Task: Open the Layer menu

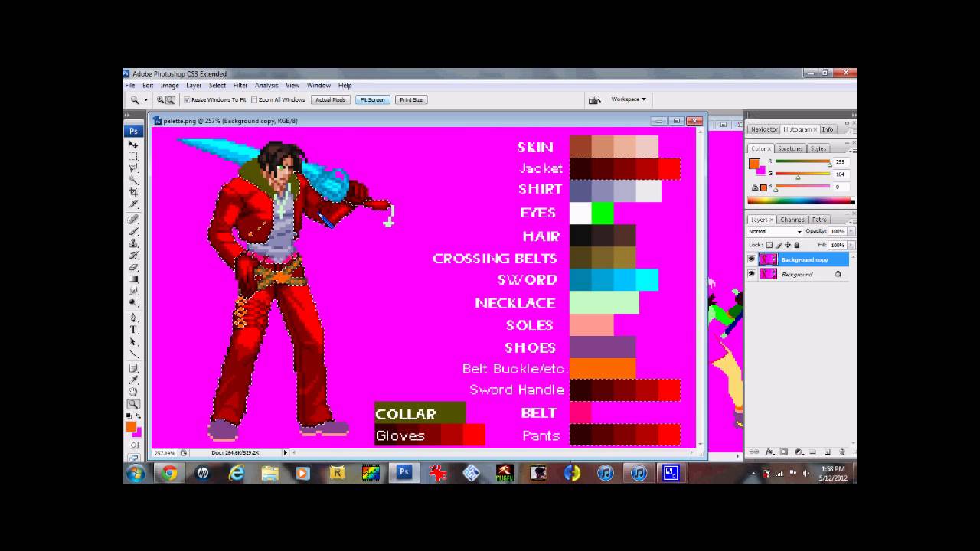Action: pyautogui.click(x=194, y=86)
